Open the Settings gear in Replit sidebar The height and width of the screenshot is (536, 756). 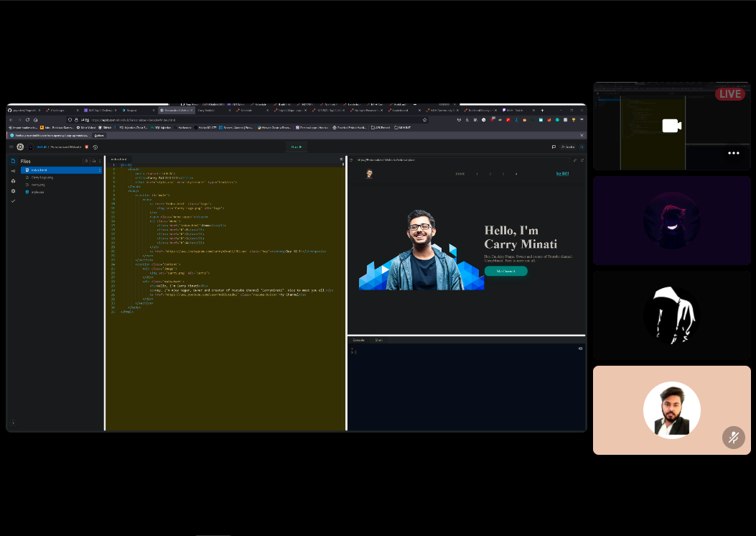click(13, 191)
